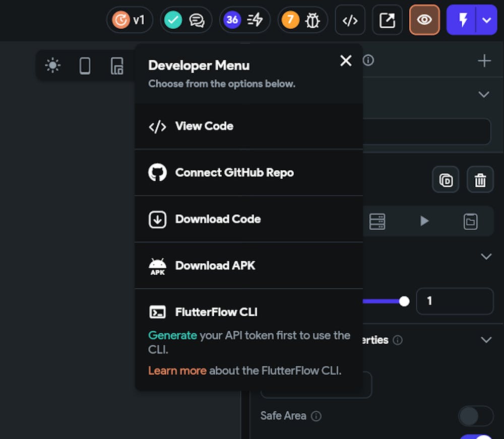Open the dropdown arrow beside the lightning button

coord(486,20)
